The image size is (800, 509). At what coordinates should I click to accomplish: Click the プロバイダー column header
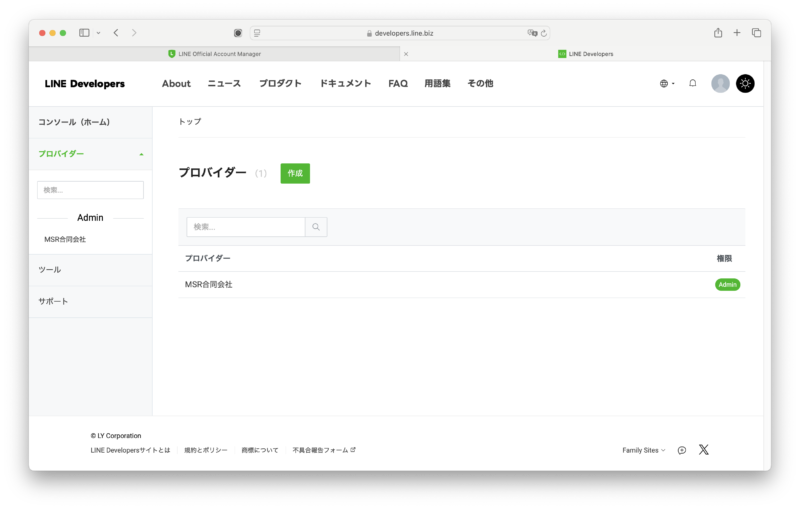pyautogui.click(x=208, y=259)
